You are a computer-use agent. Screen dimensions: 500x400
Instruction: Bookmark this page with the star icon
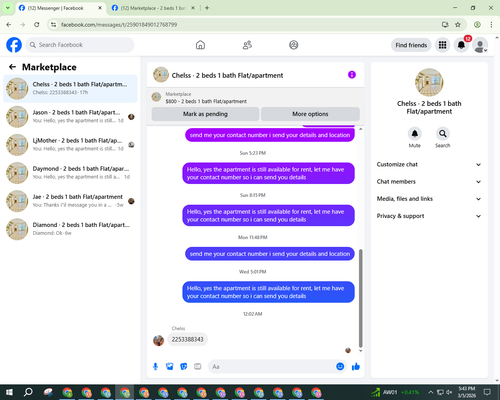click(x=458, y=25)
